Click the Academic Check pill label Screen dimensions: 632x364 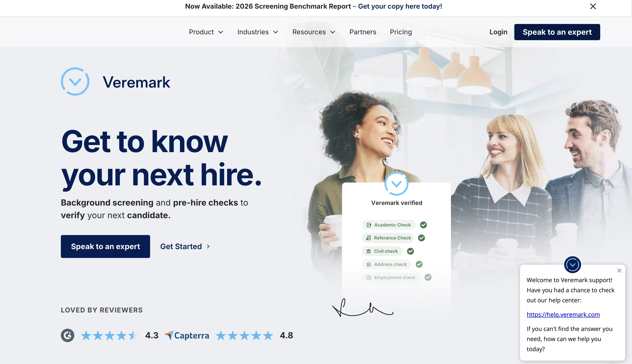pos(389,225)
